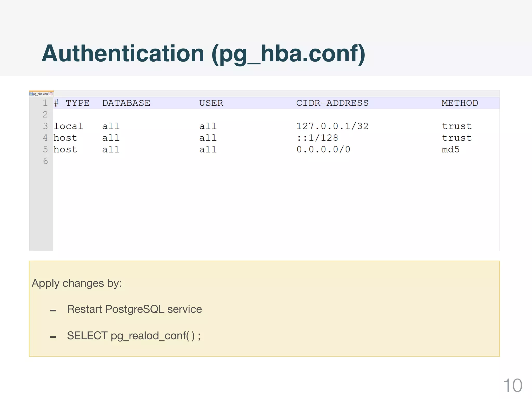Click line number 5 in the gutter
Image resolution: width=532 pixels, height=399 pixels.
pos(45,149)
